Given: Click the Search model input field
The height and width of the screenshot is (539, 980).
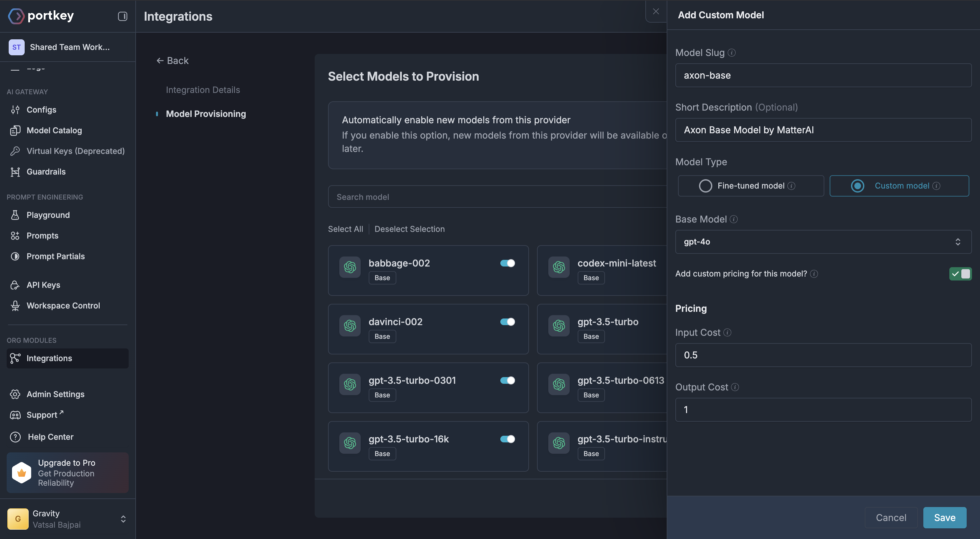Looking at the screenshot, I should (495, 197).
